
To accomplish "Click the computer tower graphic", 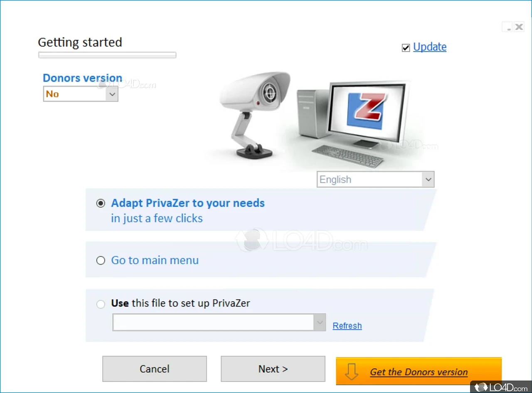I will pos(312,113).
